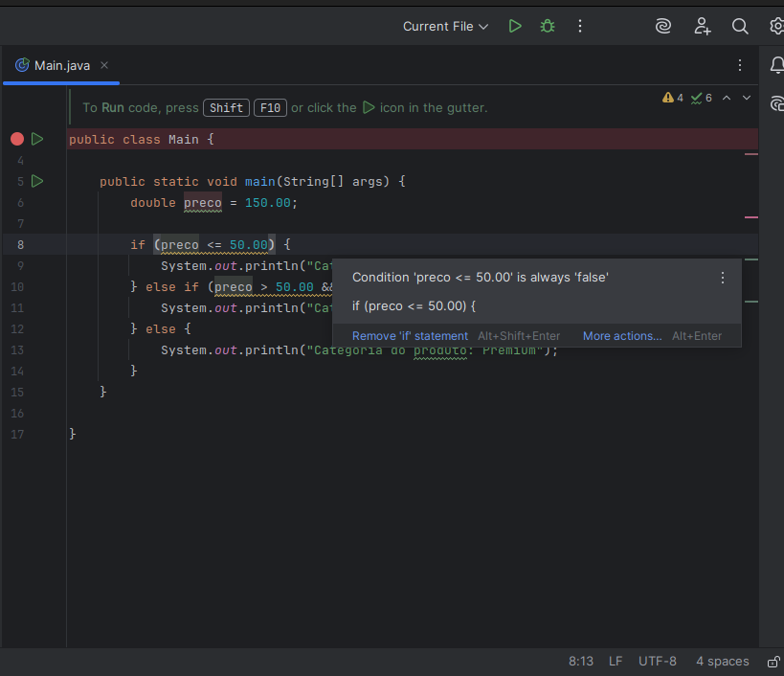Viewport: 784px width, 676px height.
Task: Click the upper green stripe marker in scrollbar
Action: [751, 259]
